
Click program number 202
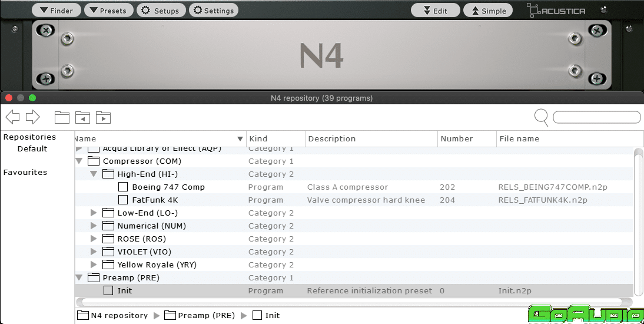pyautogui.click(x=447, y=187)
